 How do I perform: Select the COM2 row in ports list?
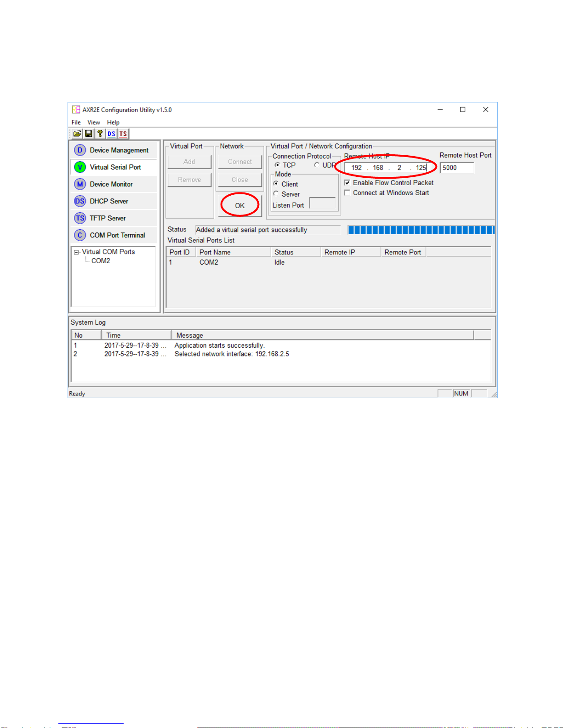click(x=328, y=262)
